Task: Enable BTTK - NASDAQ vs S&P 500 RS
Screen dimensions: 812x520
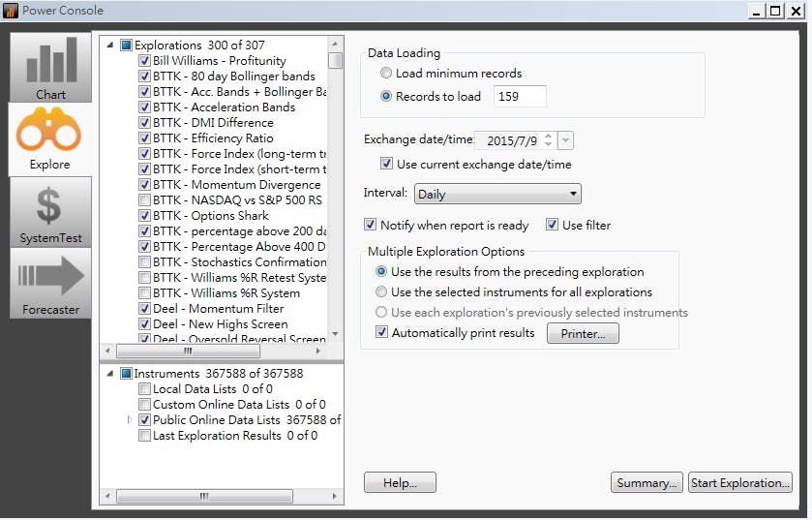Action: click(x=144, y=200)
